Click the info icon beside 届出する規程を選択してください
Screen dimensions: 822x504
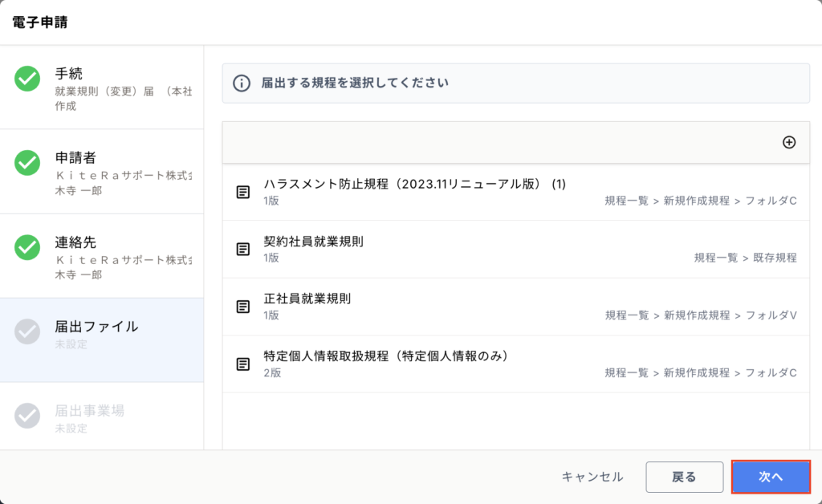241,83
